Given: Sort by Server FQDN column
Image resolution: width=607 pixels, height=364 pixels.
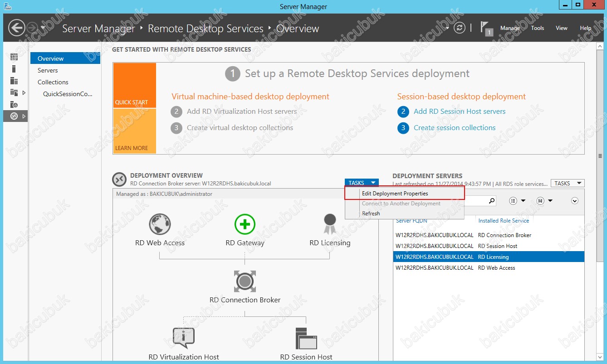Looking at the screenshot, I should (x=411, y=220).
